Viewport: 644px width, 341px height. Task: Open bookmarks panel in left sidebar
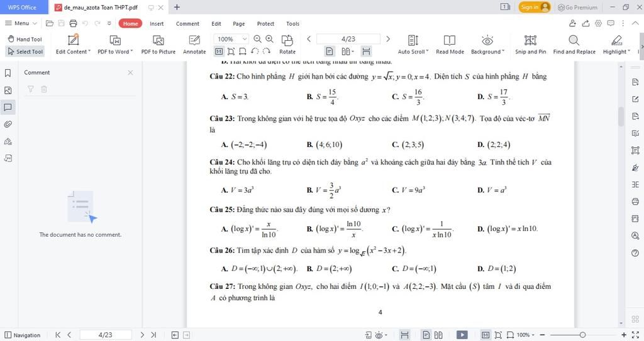tap(8, 73)
